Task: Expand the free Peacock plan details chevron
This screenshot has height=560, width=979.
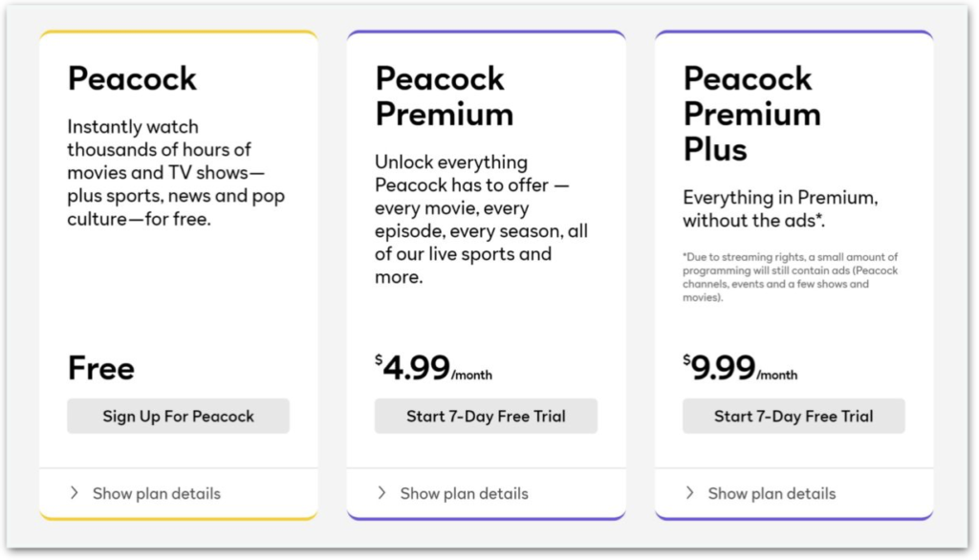Action: (x=75, y=492)
